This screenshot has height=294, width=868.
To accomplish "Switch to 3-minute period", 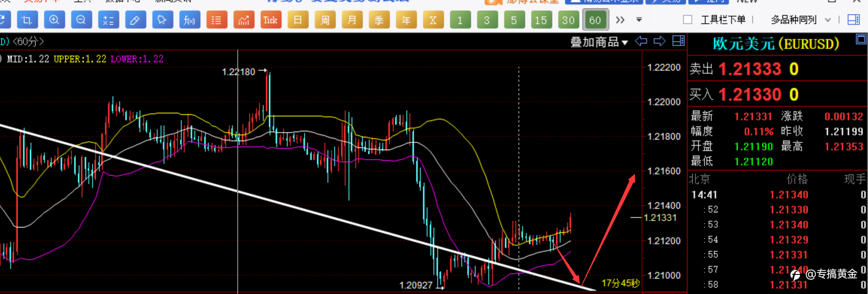I will [x=487, y=20].
